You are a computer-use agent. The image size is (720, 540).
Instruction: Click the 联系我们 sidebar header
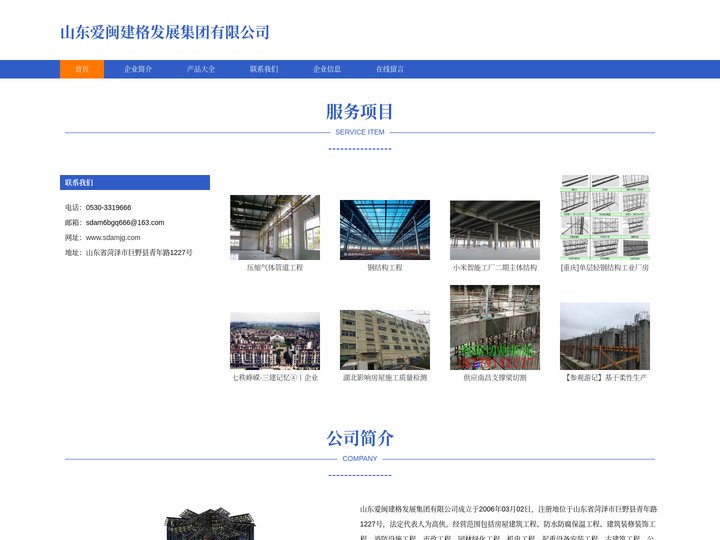click(x=135, y=182)
